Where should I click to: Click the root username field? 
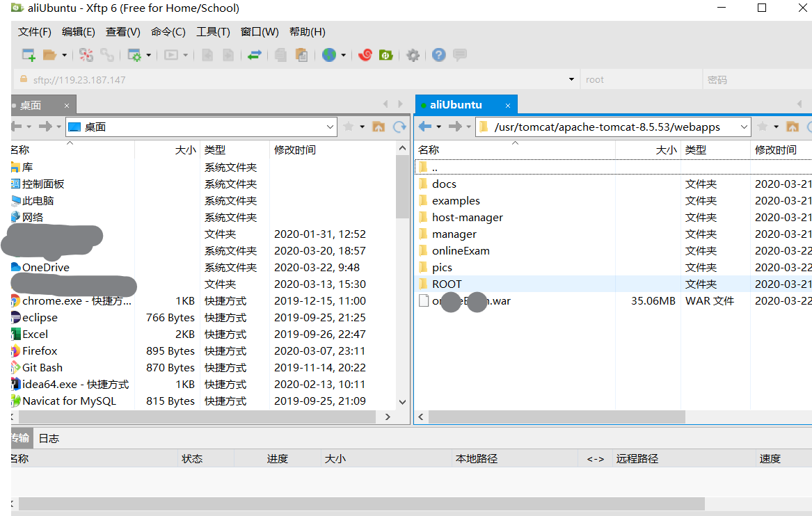click(x=641, y=80)
